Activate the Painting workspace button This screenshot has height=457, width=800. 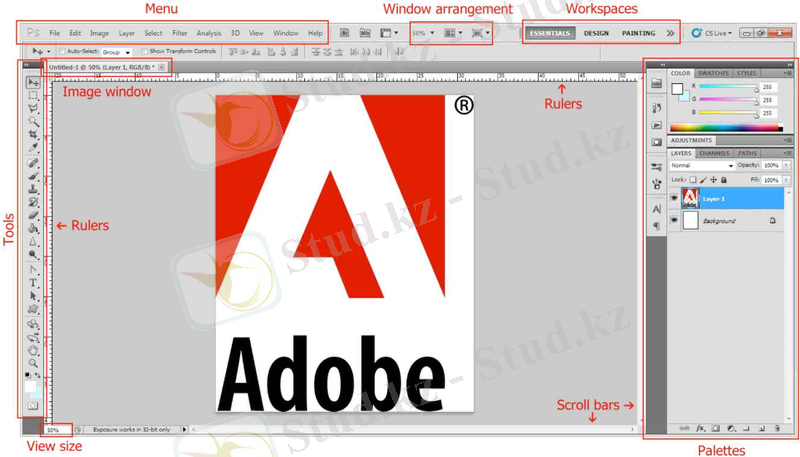click(638, 33)
